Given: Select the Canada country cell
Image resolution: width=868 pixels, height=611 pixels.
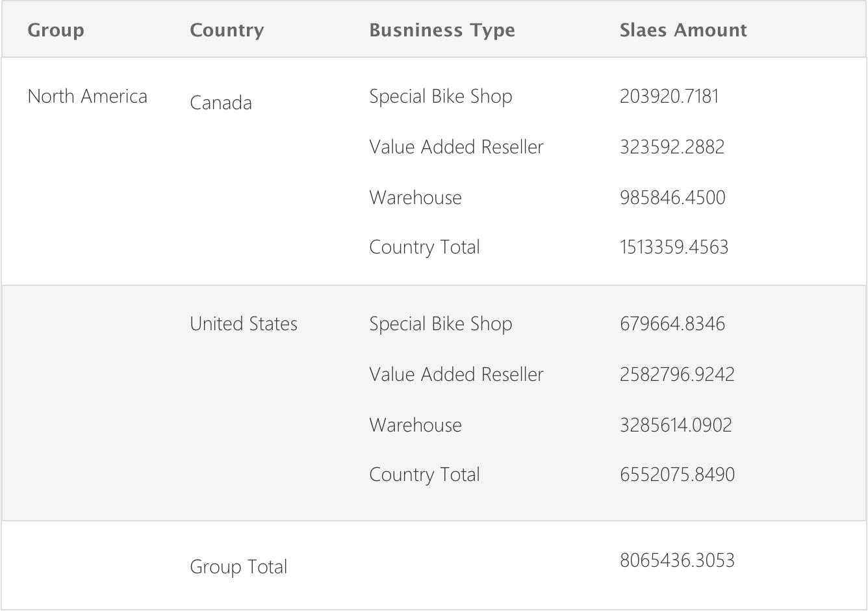Looking at the screenshot, I should pyautogui.click(x=221, y=103).
